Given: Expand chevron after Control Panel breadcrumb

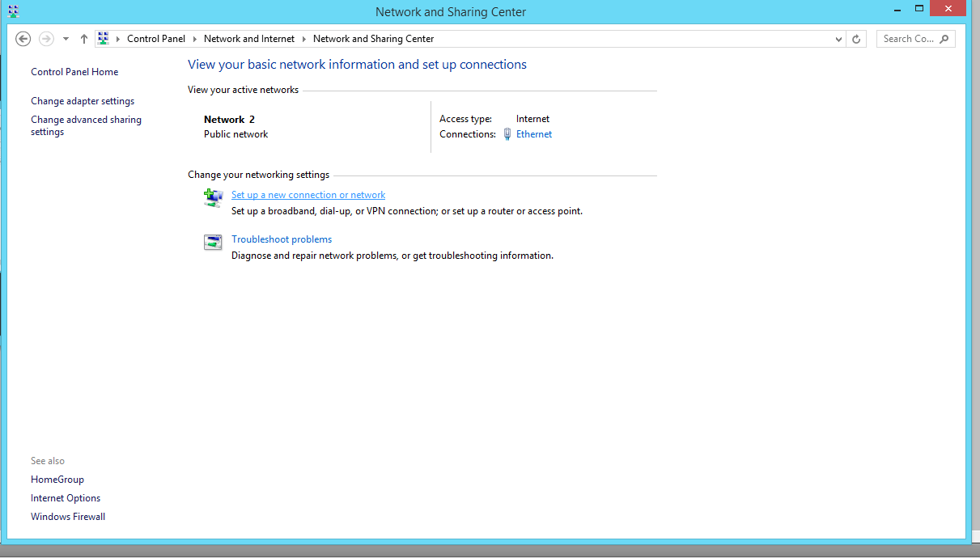Looking at the screenshot, I should [194, 39].
